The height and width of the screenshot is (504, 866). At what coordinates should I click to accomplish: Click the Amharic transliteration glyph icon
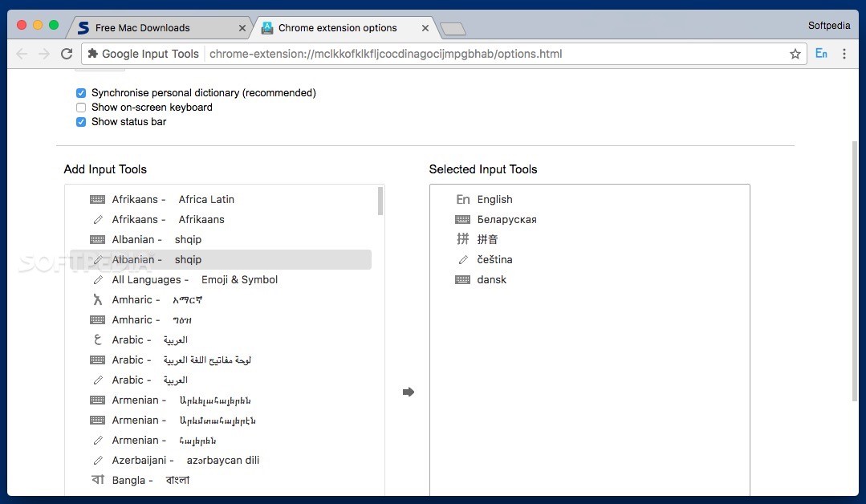pyautogui.click(x=98, y=299)
